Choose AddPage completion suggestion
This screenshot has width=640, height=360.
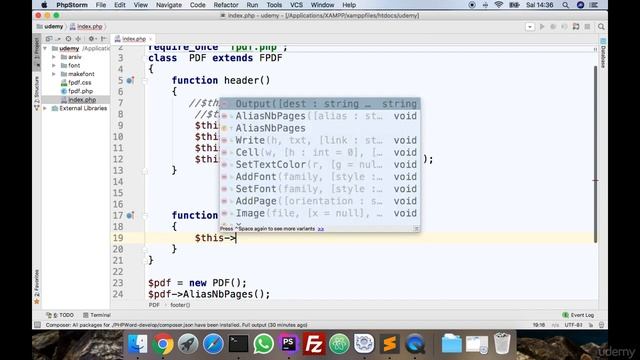pos(320,201)
